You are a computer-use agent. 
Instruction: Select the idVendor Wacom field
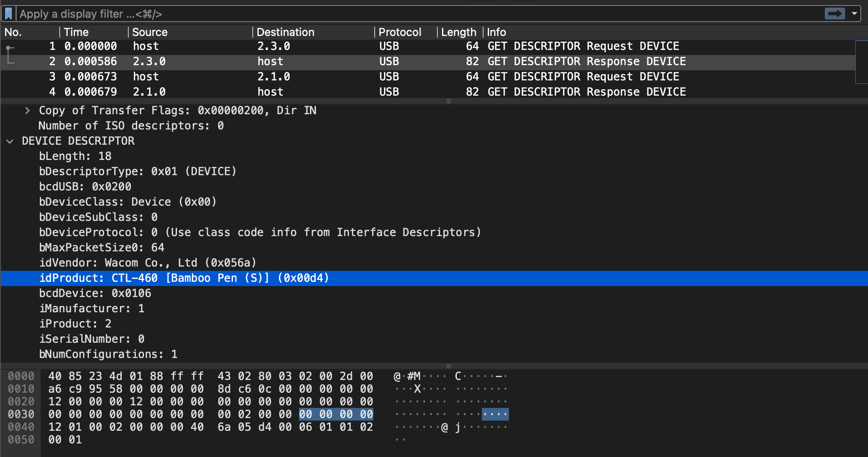click(x=147, y=263)
